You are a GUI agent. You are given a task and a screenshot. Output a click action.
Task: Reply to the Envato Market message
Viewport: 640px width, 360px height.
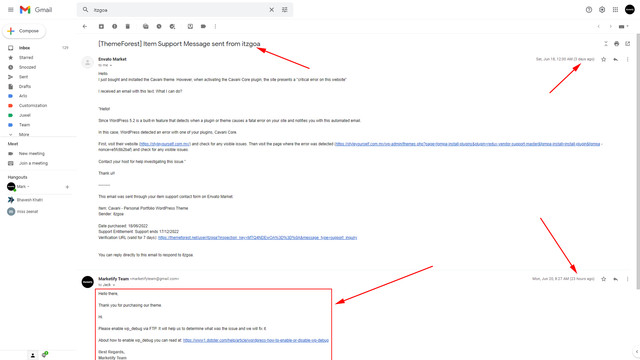[x=616, y=60]
